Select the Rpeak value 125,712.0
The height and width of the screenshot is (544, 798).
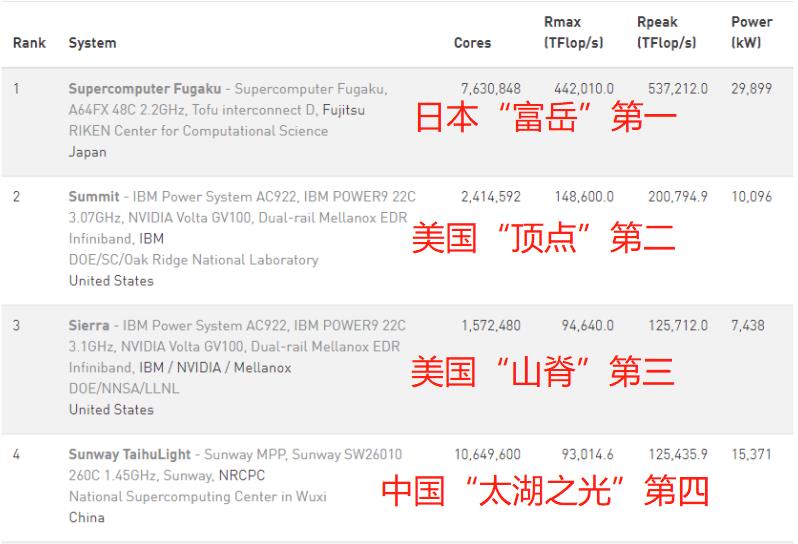coord(677,326)
